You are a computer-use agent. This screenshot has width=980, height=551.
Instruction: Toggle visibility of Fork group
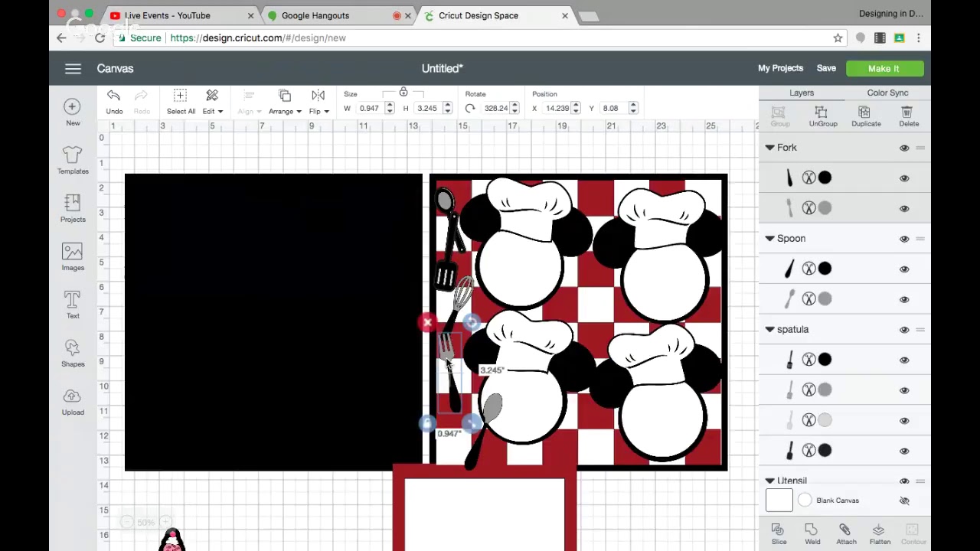pyautogui.click(x=904, y=148)
